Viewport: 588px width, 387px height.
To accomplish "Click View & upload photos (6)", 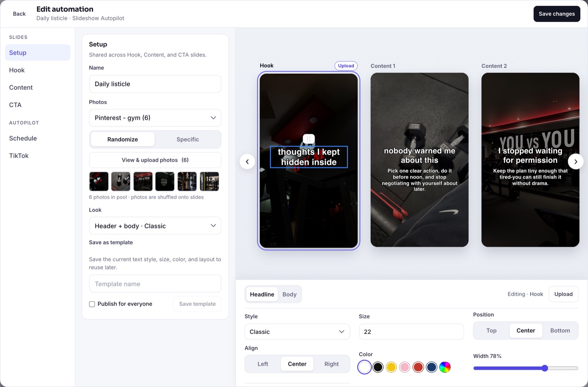I will 155,160.
